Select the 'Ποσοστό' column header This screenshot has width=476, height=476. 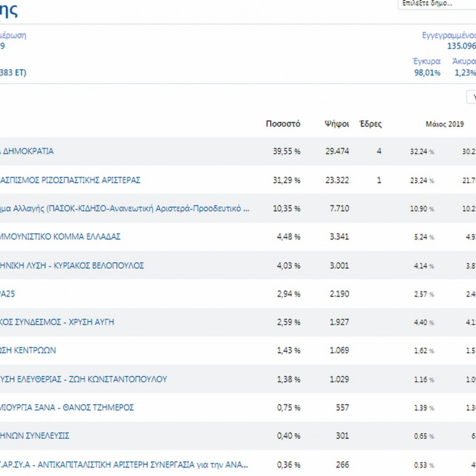click(283, 124)
